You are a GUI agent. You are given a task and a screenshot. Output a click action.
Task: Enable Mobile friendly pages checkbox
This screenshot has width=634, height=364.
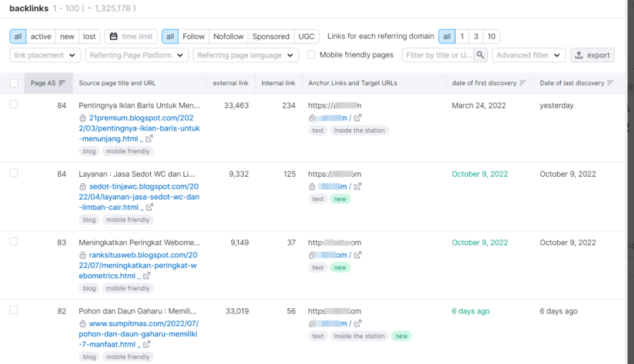[311, 55]
